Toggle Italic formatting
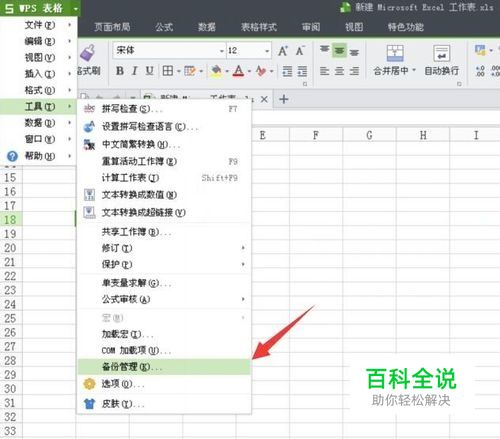Image resolution: width=500 pixels, height=439 pixels. pyautogui.click(x=135, y=71)
